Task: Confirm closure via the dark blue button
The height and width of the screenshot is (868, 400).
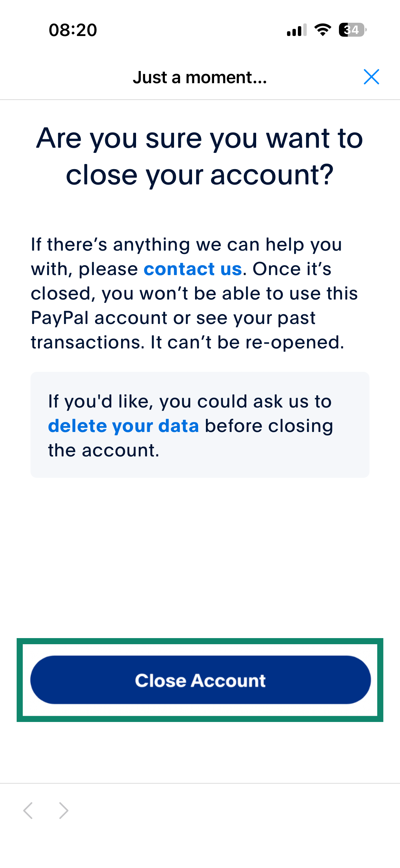Action: click(200, 680)
